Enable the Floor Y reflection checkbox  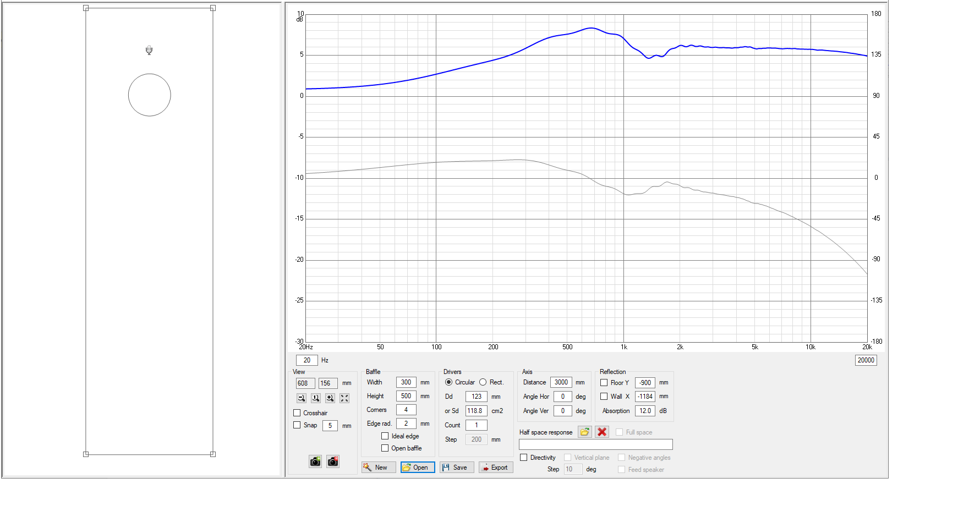[x=604, y=383]
